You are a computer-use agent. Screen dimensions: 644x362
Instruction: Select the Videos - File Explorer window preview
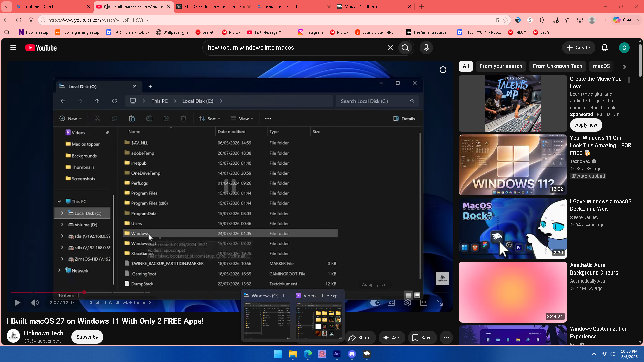[319, 315]
